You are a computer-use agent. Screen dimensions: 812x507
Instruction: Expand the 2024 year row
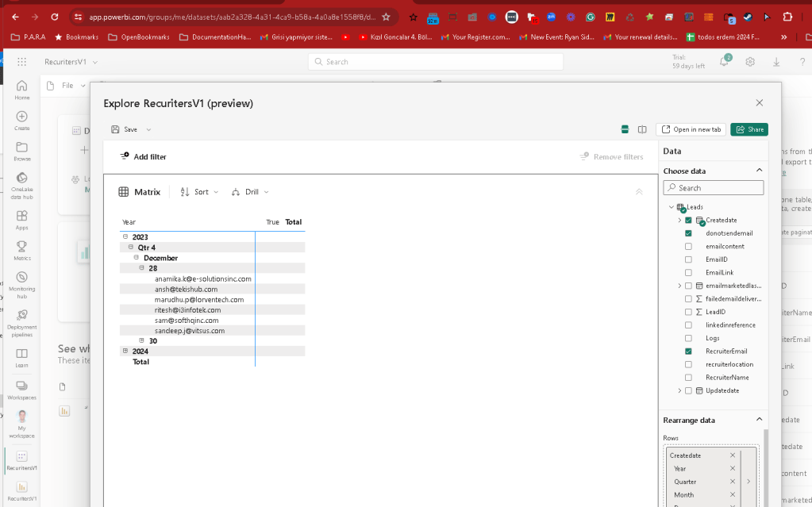point(125,351)
